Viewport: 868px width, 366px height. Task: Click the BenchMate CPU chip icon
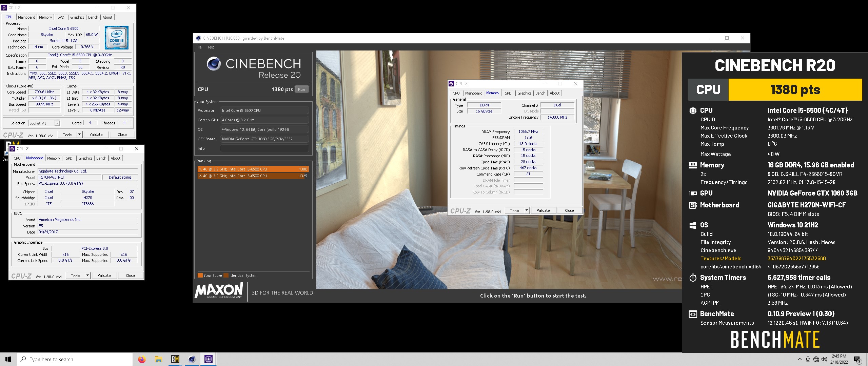tap(693, 110)
